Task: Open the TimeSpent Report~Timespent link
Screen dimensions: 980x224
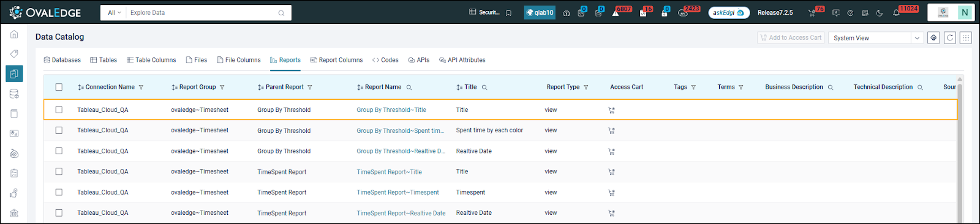Action: coord(398,193)
